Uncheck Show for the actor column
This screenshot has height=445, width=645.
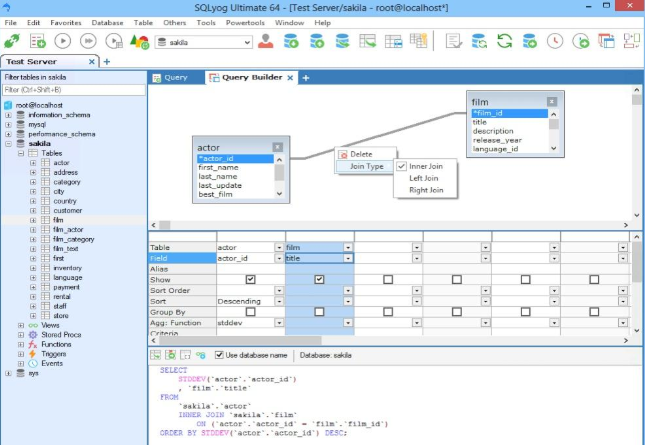tap(251, 279)
